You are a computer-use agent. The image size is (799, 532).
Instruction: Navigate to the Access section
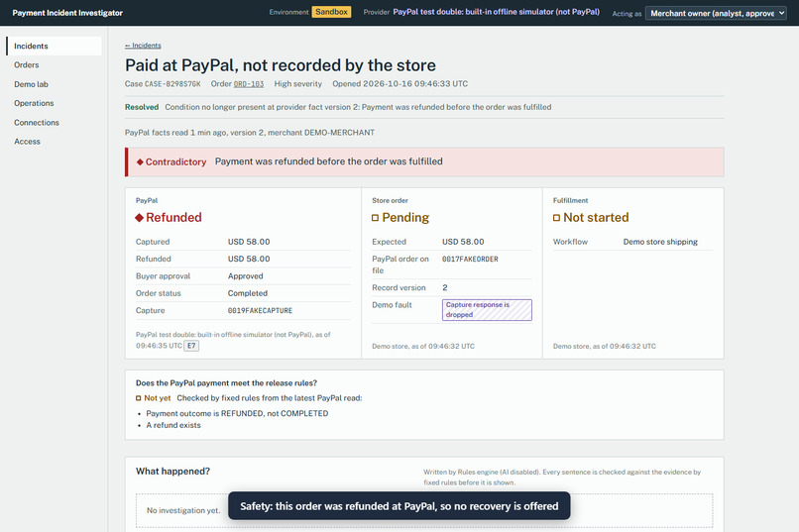click(27, 142)
